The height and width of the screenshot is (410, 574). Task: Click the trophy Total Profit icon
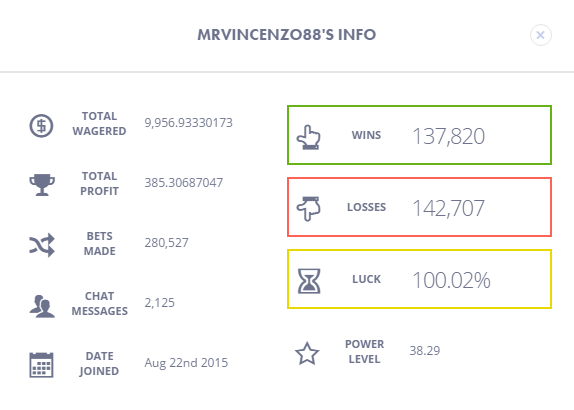tap(42, 184)
